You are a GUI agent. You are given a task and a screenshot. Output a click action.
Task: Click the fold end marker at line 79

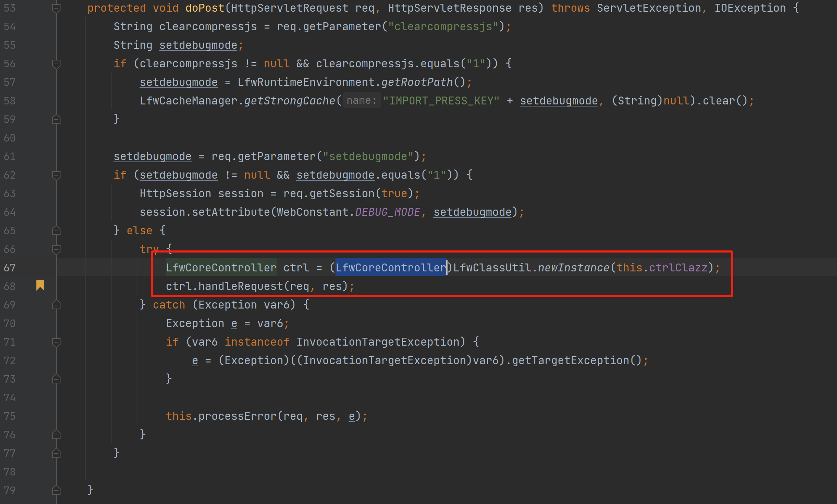56,490
